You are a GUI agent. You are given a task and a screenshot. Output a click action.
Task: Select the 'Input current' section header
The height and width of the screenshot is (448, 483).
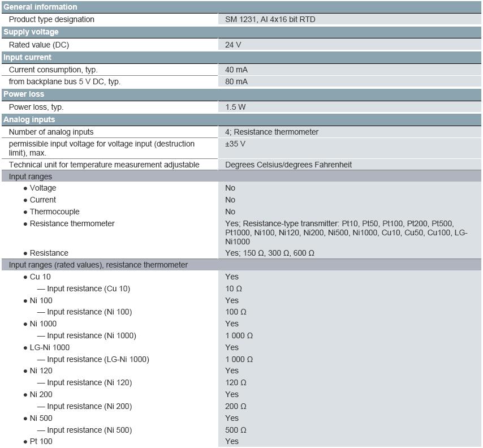(241, 58)
